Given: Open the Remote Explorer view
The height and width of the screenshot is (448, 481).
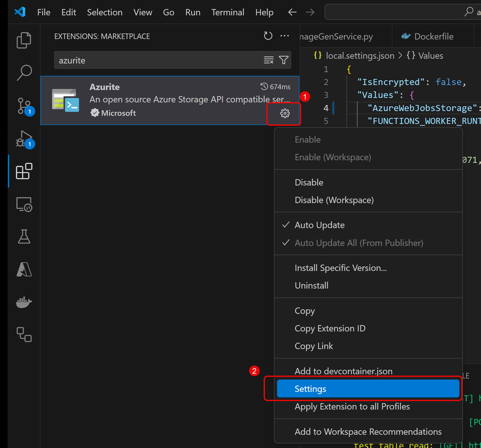Looking at the screenshot, I should 24,204.
